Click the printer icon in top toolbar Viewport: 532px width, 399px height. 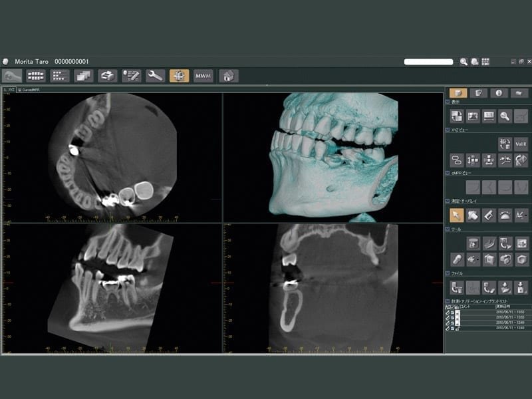tap(107, 76)
